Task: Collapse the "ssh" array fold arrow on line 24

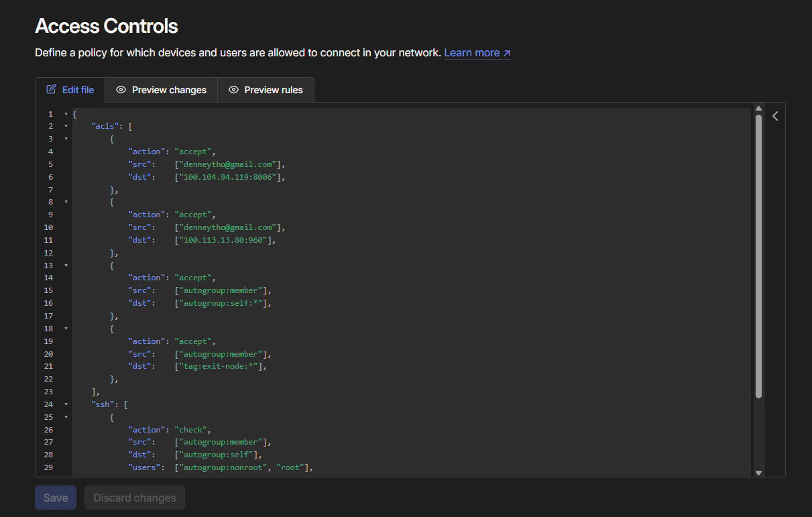Action: pos(66,404)
